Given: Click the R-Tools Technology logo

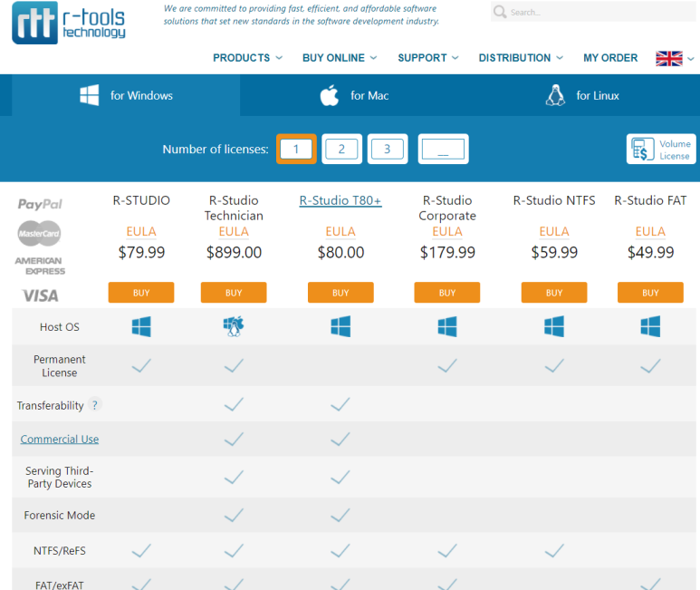Looking at the screenshot, I should (x=69, y=23).
